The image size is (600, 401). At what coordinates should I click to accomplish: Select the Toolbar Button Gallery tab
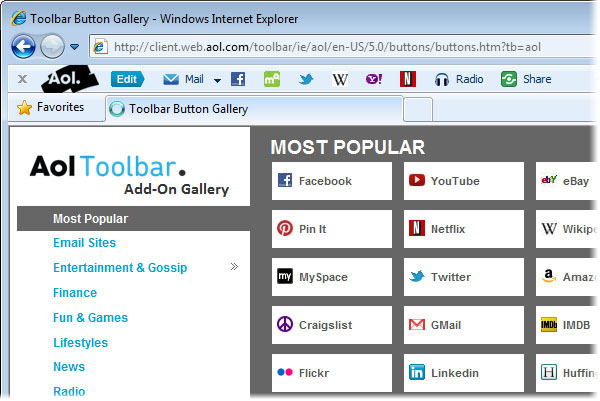coord(254,109)
